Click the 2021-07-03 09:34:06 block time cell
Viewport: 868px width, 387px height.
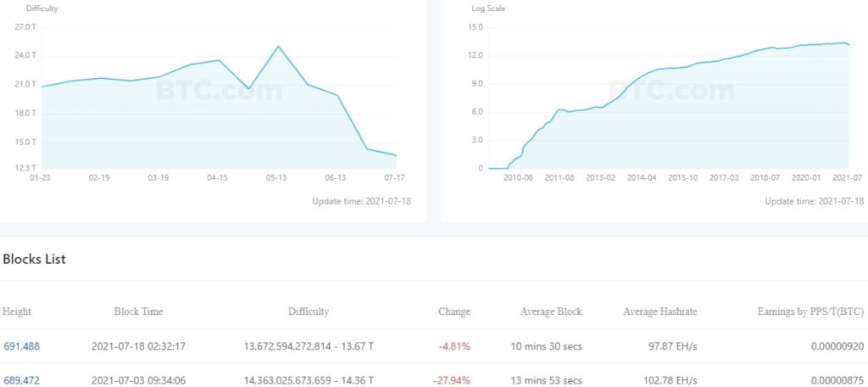[x=138, y=380]
